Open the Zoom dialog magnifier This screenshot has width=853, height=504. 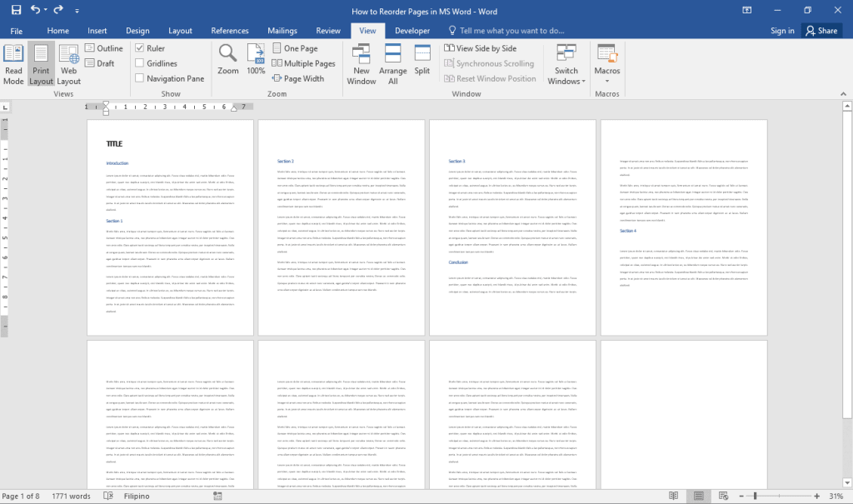(x=228, y=59)
